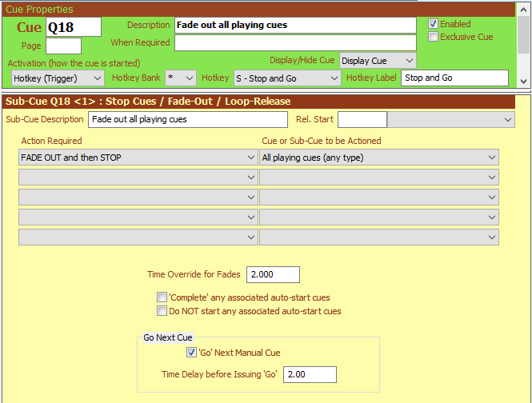Open the Activation Hotkey (Trigger) dropdown
The width and height of the screenshot is (532, 403).
[58, 78]
